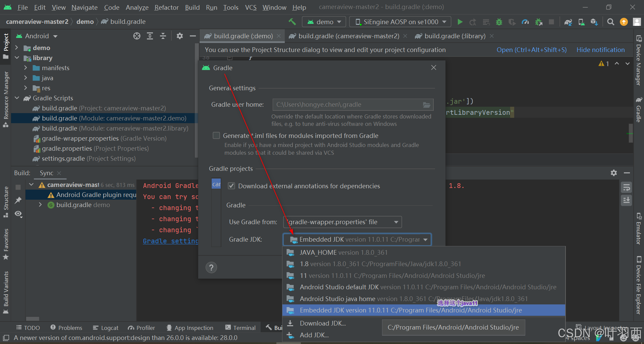Collapse the library module tree node
Viewport: 644px width, 344px height.
[16, 58]
